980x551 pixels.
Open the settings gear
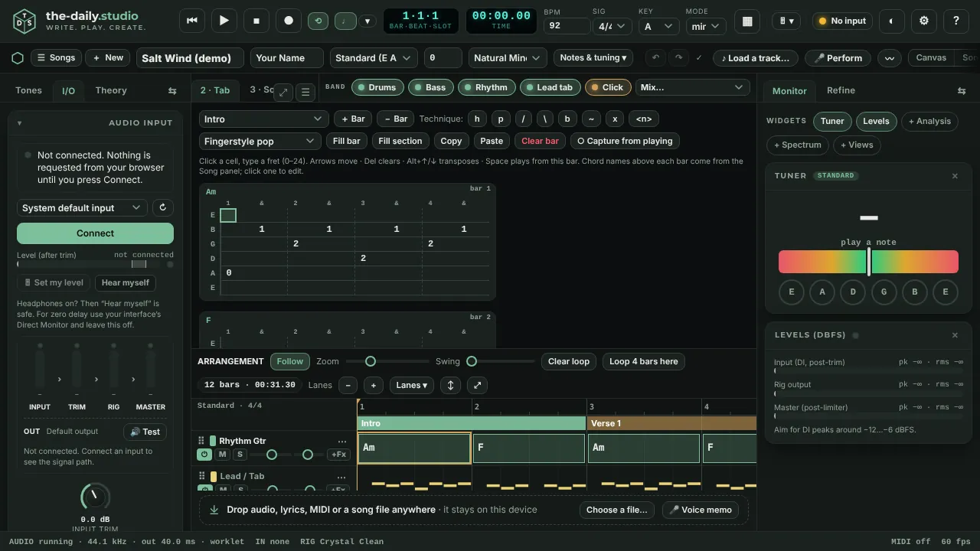[x=924, y=21]
